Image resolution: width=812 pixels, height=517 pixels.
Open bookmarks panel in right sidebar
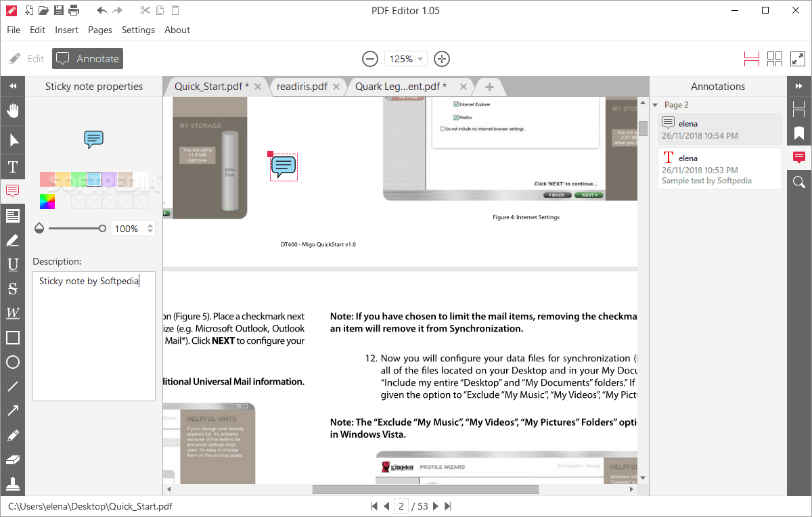[x=799, y=133]
